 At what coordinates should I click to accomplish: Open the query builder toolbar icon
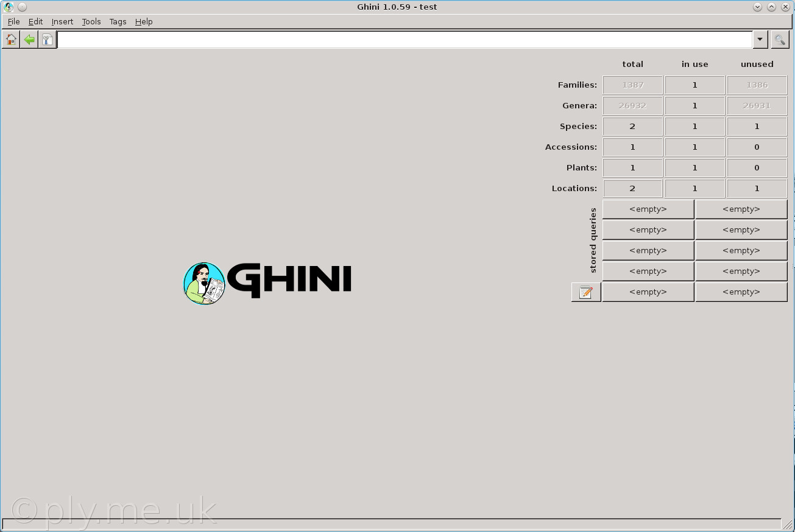pos(47,40)
